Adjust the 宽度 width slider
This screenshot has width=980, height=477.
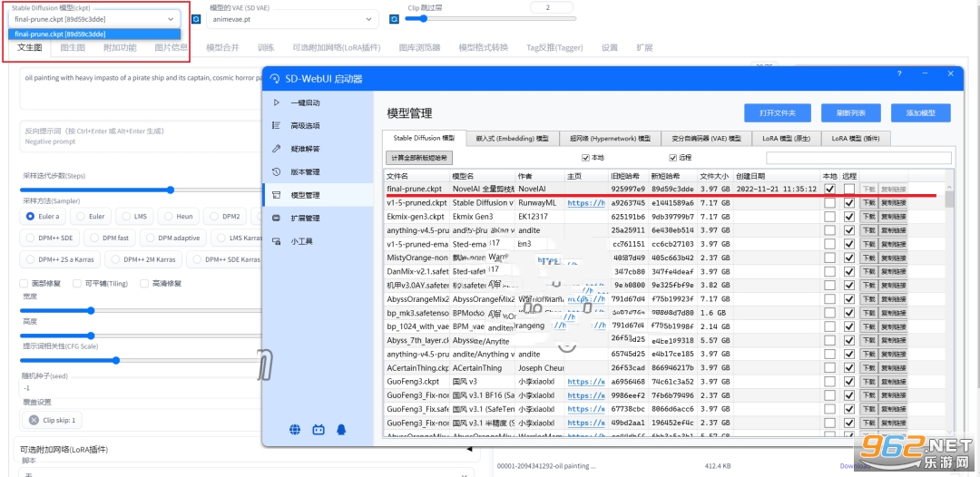[x=141, y=310]
